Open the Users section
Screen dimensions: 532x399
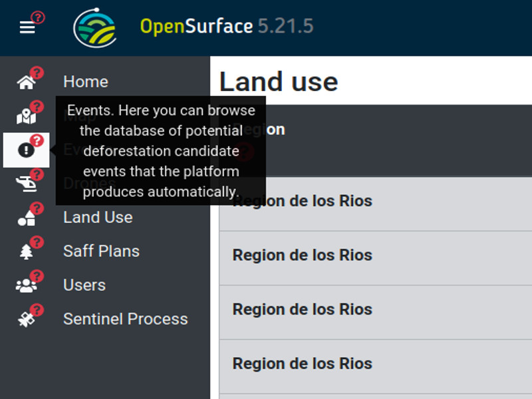pyautogui.click(x=84, y=285)
